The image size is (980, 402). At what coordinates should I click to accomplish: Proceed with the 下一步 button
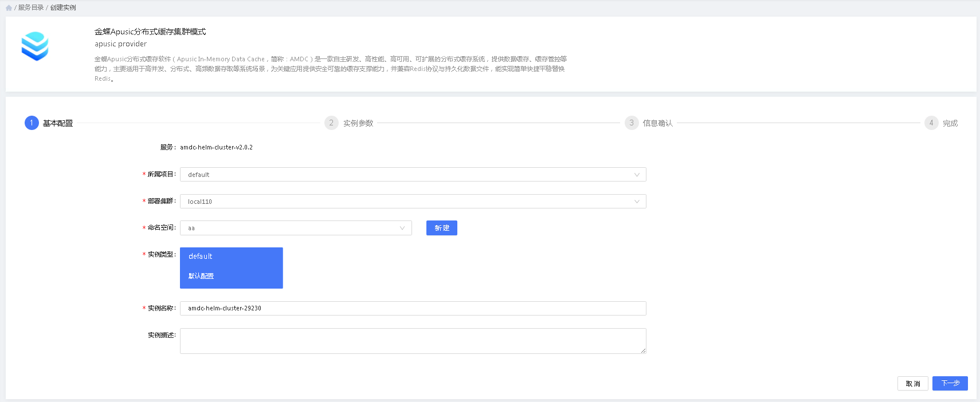pos(950,383)
